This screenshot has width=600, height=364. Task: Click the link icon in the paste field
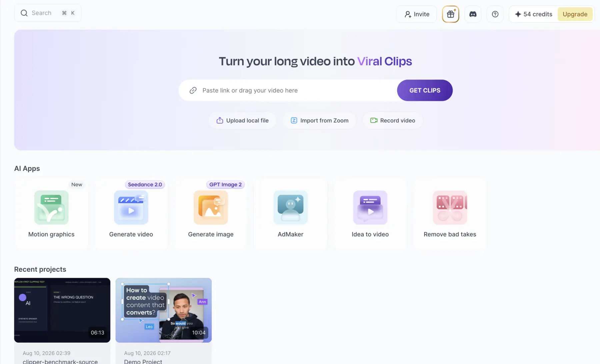pyautogui.click(x=193, y=90)
